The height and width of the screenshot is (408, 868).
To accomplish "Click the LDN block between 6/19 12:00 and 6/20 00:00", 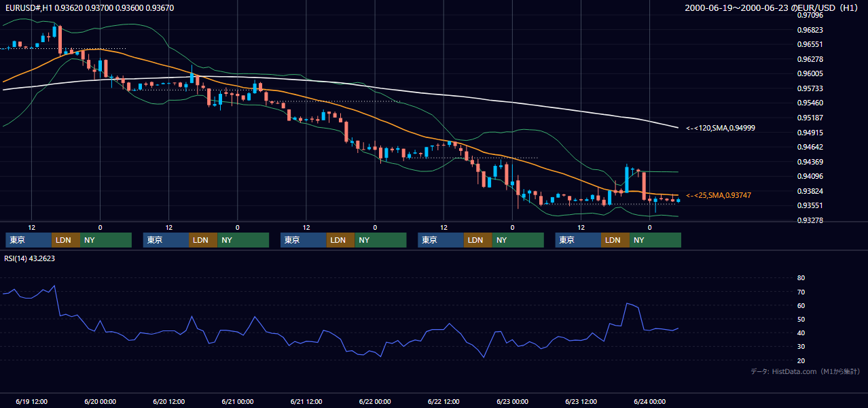I will coord(65,240).
